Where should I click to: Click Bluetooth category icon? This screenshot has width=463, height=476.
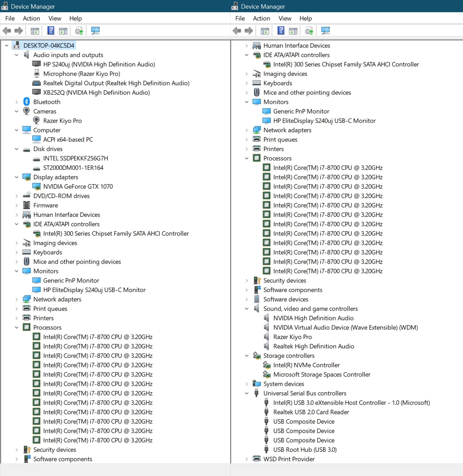[x=26, y=102]
